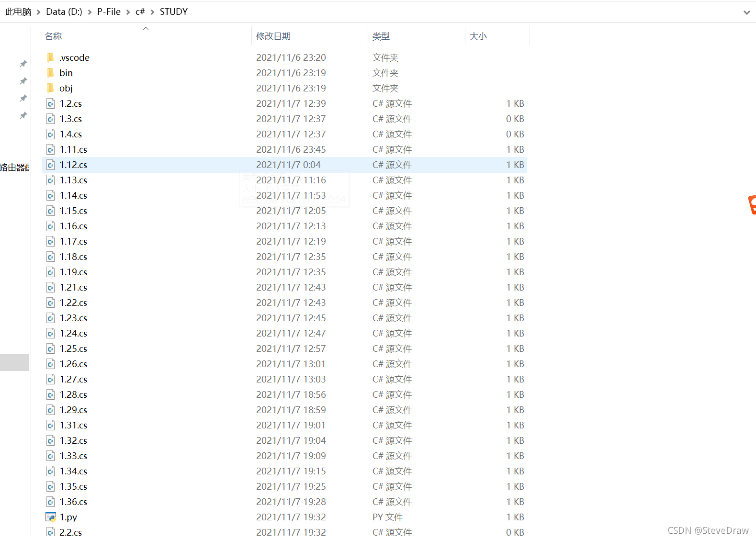
Task: Go to Data (D:) in the breadcrumb
Action: tap(64, 11)
